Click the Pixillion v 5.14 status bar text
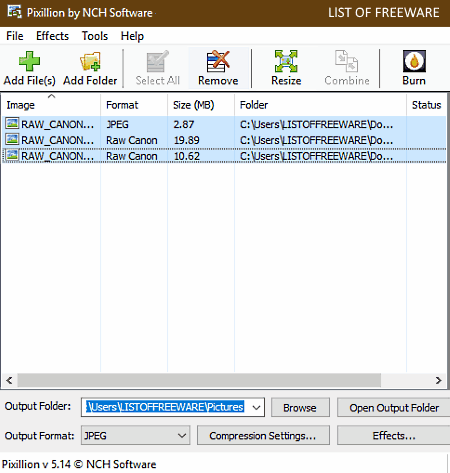This screenshot has height=473, width=450. 79,464
